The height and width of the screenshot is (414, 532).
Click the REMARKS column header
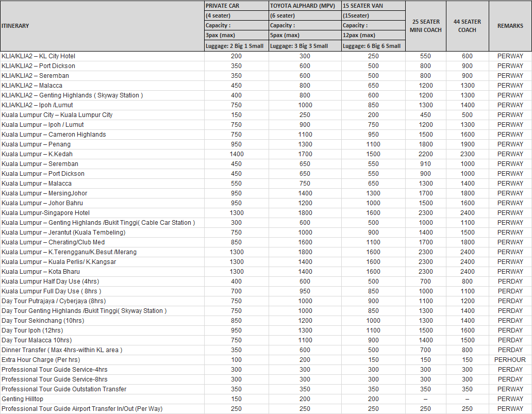click(510, 26)
